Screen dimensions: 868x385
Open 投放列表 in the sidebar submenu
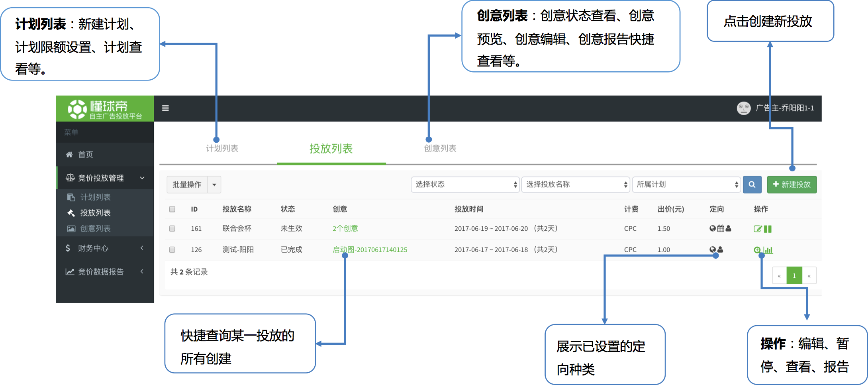(95, 213)
